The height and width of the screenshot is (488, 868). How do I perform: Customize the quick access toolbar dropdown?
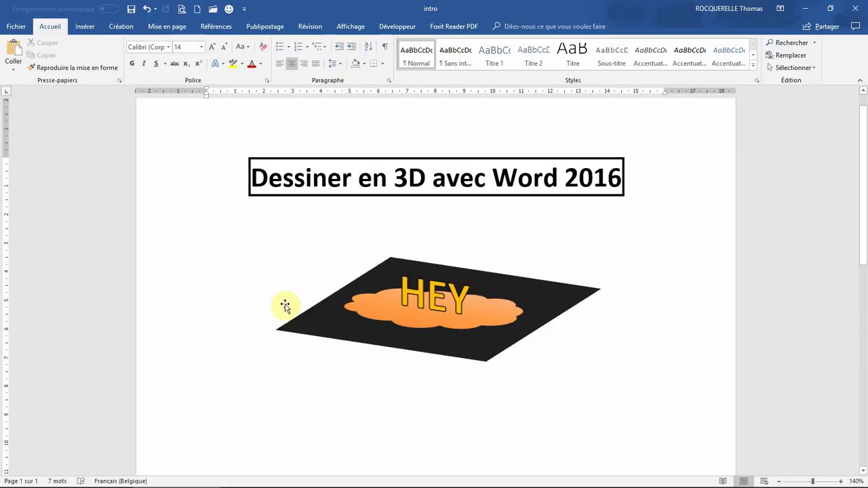coord(244,9)
